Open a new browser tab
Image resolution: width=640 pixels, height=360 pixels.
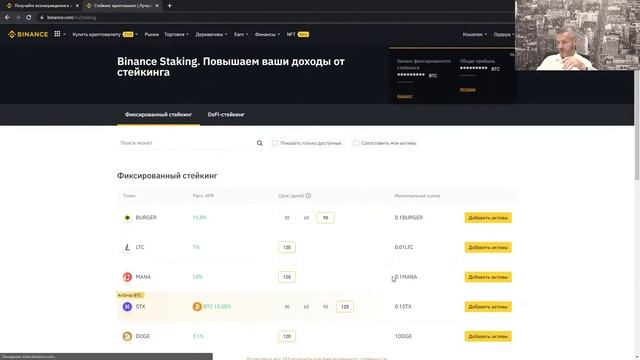[x=169, y=6]
